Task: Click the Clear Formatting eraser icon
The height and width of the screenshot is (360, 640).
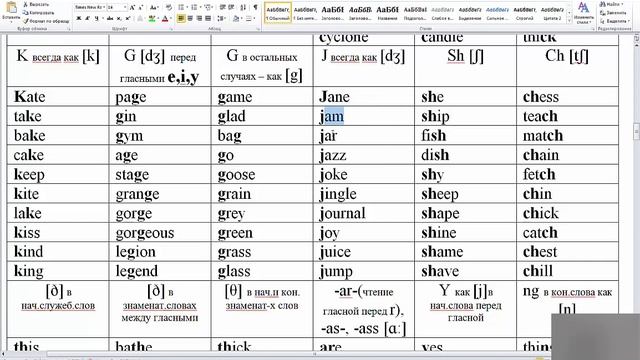Action: [169, 7]
